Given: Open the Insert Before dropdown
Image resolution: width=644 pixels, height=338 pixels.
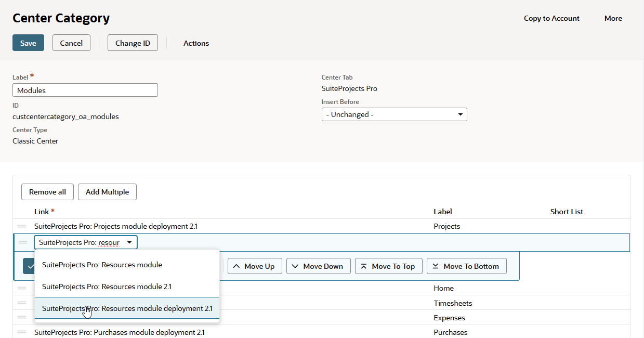Looking at the screenshot, I should click(394, 114).
